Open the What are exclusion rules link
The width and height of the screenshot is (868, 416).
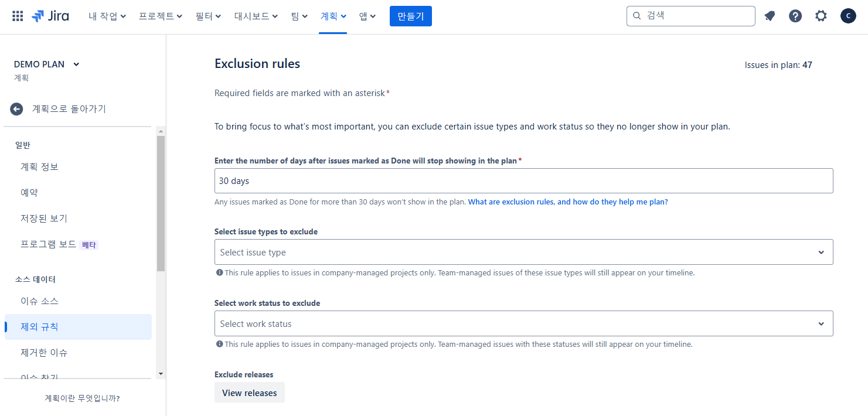[x=567, y=202]
